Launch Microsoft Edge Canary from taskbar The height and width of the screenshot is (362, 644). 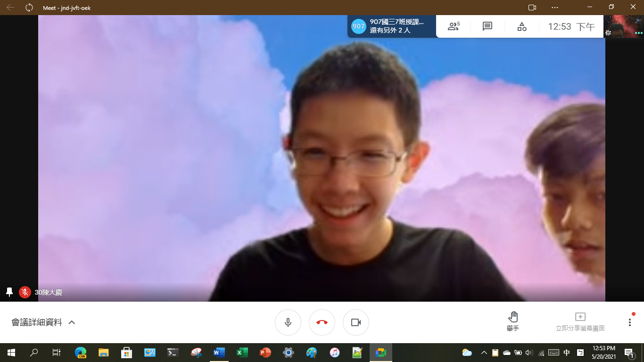[x=81, y=353]
